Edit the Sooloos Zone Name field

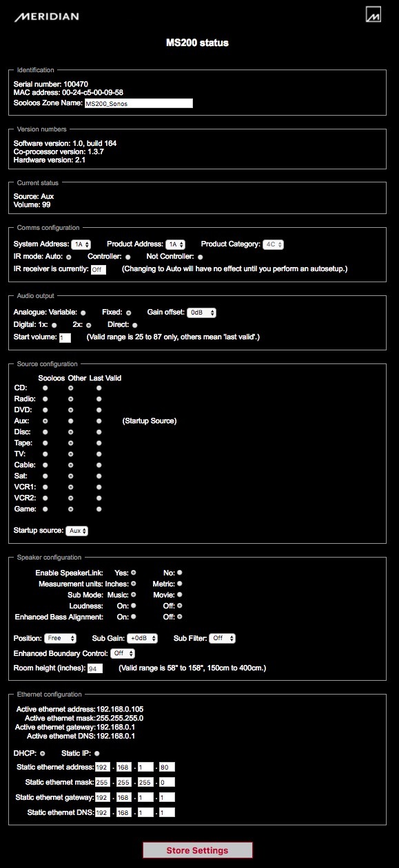pyautogui.click(x=138, y=104)
